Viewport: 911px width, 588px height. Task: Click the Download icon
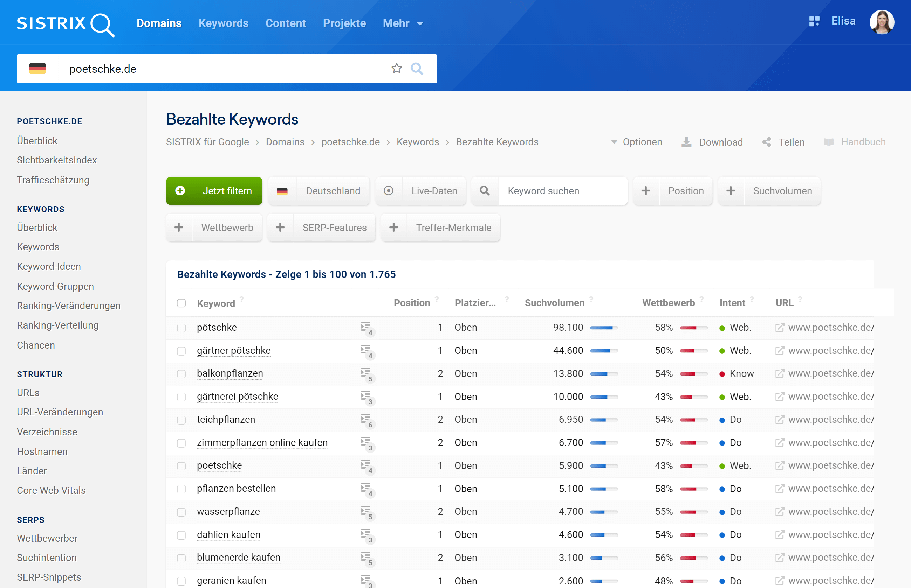pyautogui.click(x=686, y=142)
